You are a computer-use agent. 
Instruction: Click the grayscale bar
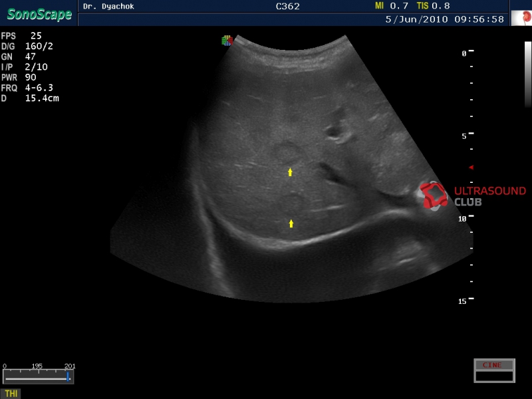pos(528,74)
